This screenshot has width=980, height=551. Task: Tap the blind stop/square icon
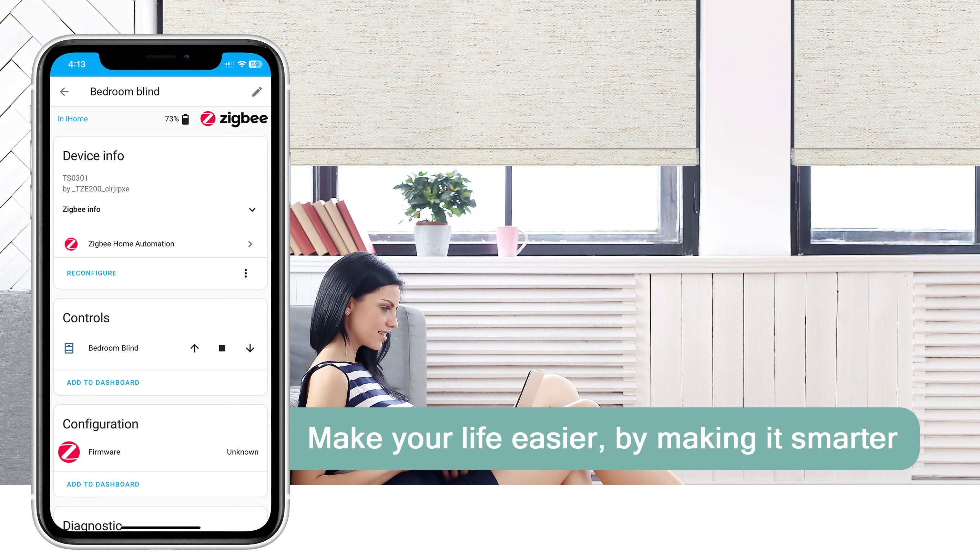click(x=222, y=348)
